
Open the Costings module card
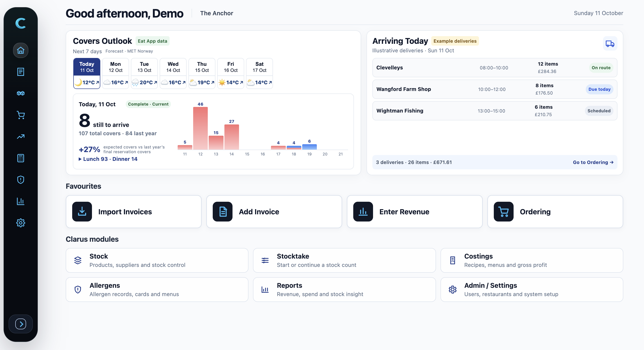pyautogui.click(x=532, y=260)
